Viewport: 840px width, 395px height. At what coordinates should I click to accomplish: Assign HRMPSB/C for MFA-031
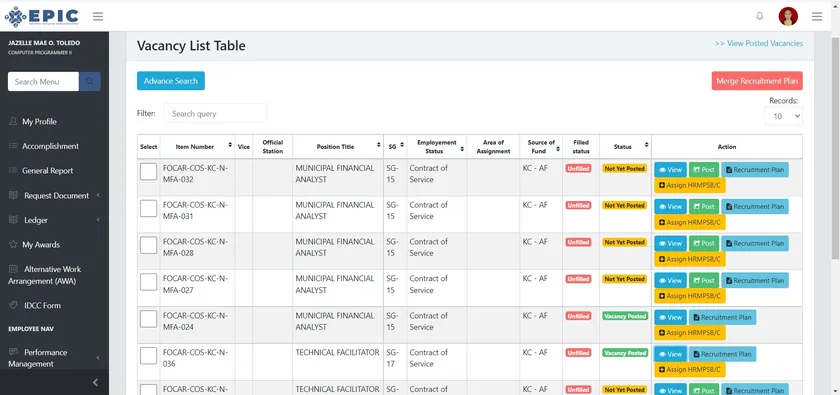pos(690,222)
